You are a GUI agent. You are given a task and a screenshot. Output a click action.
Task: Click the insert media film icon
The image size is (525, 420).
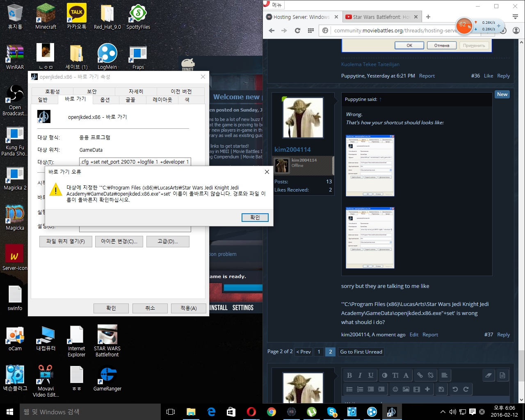tap(417, 389)
